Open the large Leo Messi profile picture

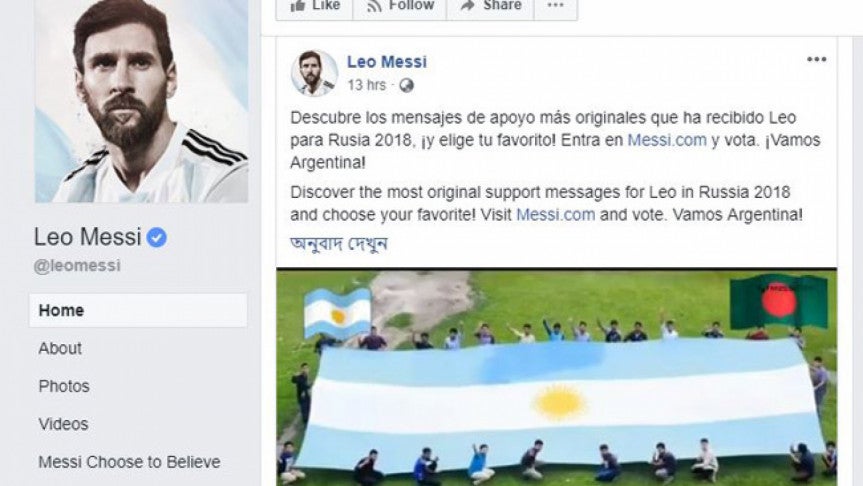[x=141, y=101]
